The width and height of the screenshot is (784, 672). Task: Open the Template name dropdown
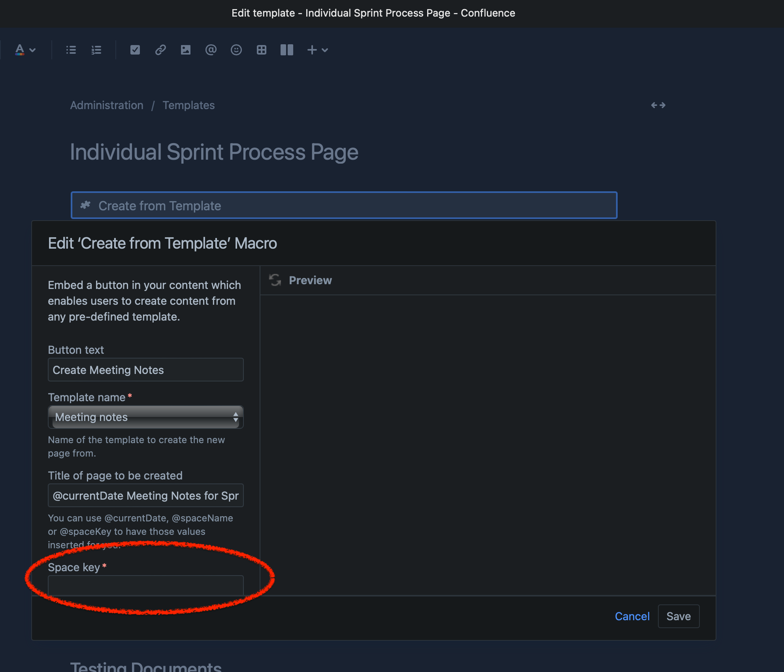click(146, 417)
